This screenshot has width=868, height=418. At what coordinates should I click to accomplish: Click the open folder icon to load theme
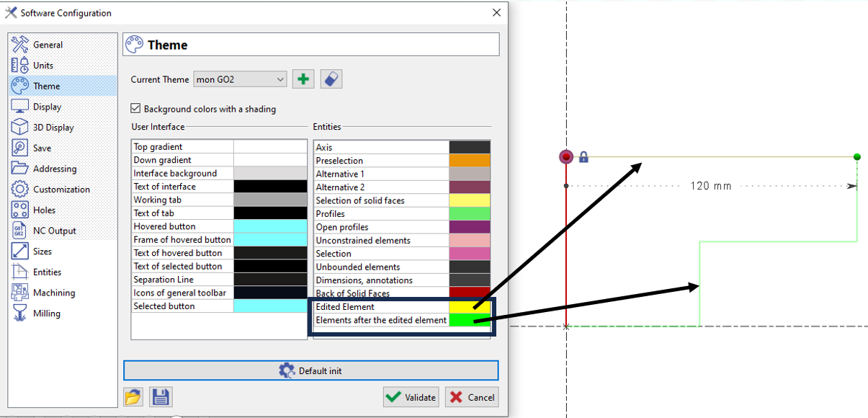coord(133,396)
